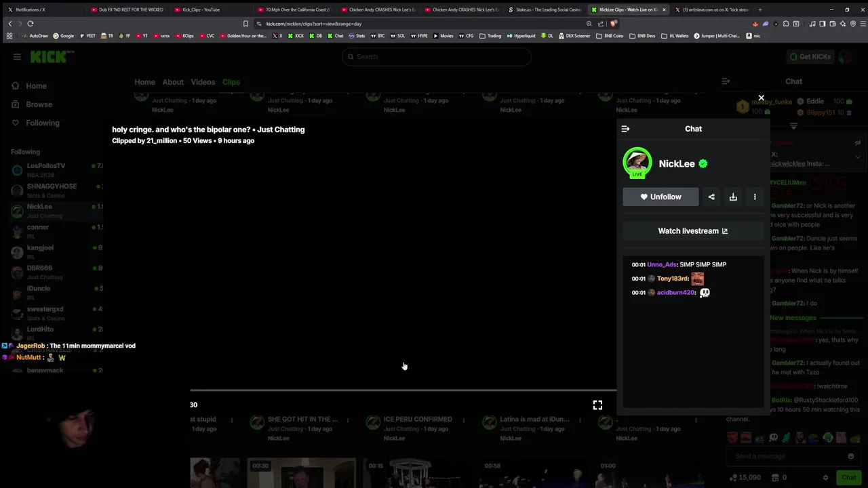Open Following in the sidebar
The height and width of the screenshot is (488, 868).
click(x=42, y=123)
